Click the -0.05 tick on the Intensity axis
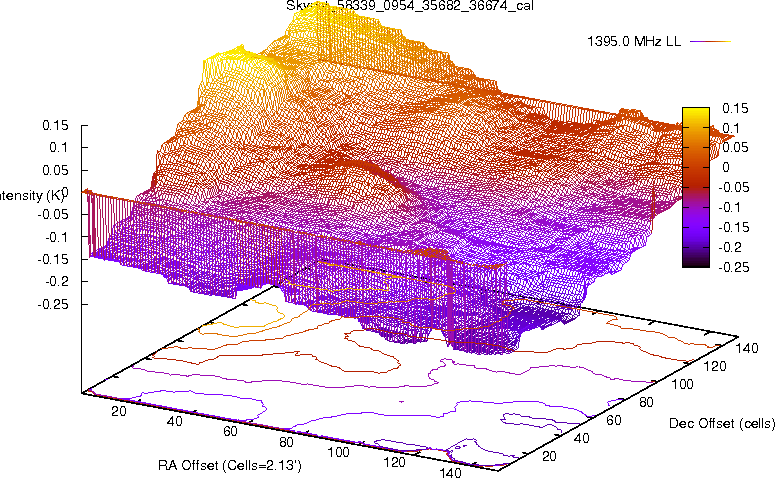Viewport: 775px width, 478px height. tap(53, 215)
